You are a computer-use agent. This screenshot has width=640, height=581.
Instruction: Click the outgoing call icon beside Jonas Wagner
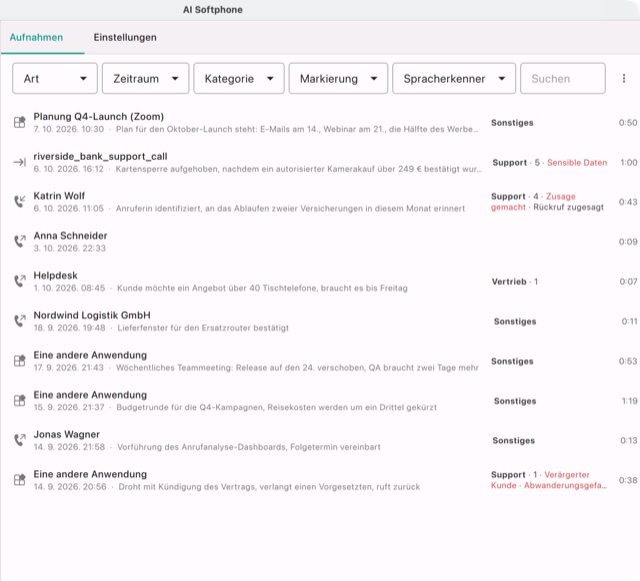(x=20, y=440)
